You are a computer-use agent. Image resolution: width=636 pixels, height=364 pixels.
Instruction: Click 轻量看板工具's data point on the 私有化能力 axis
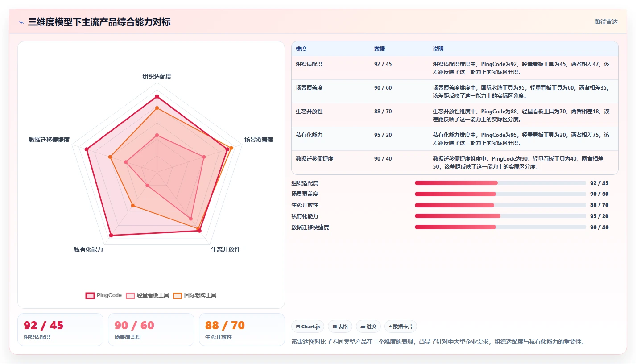[147, 185]
